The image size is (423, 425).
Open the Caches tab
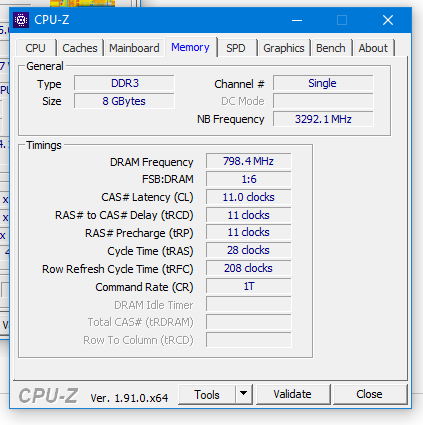point(80,48)
